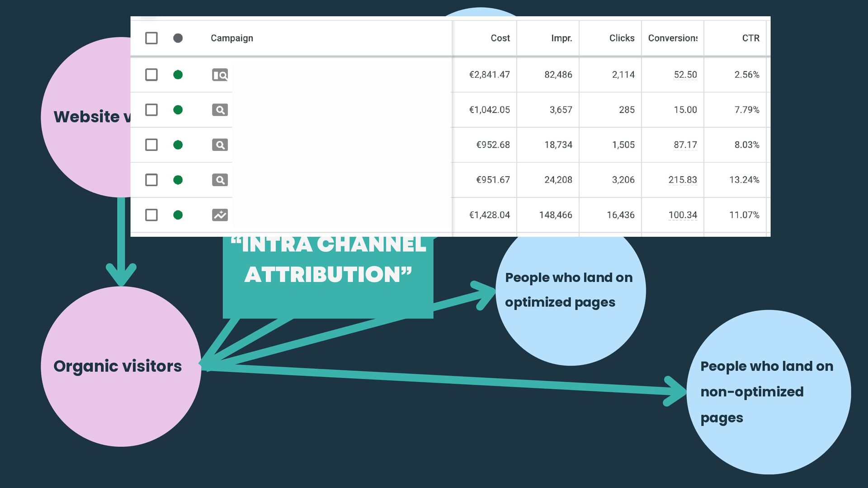868x488 pixels.
Task: Sort by the Clicks column header
Action: [x=622, y=38]
